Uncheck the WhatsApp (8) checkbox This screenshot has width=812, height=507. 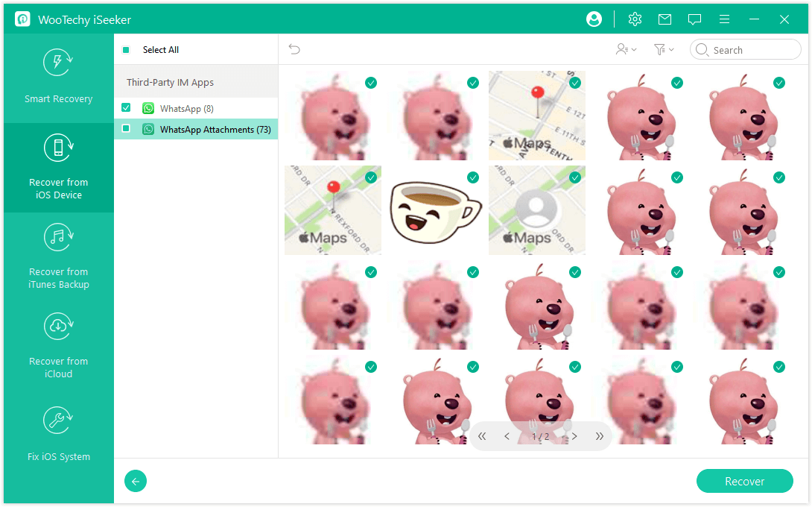[126, 108]
